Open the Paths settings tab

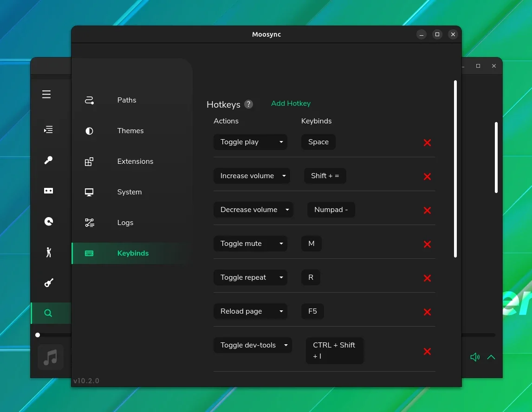tap(132, 100)
